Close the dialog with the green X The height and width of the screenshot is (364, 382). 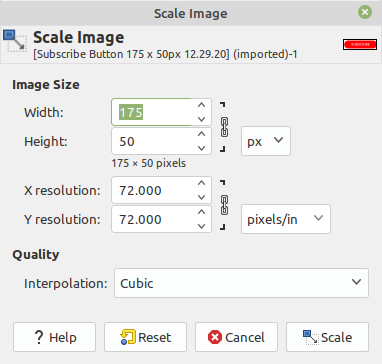[x=365, y=12]
